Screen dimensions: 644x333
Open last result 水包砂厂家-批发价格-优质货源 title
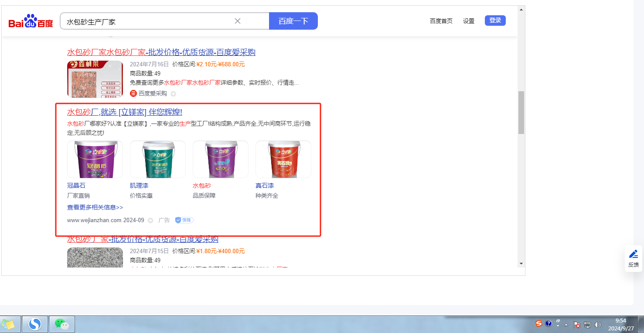point(143,239)
